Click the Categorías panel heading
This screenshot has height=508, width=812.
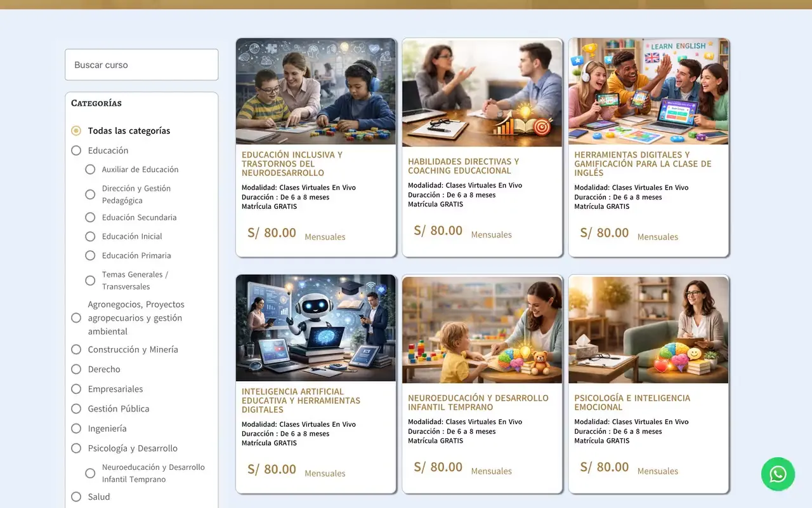pos(96,103)
